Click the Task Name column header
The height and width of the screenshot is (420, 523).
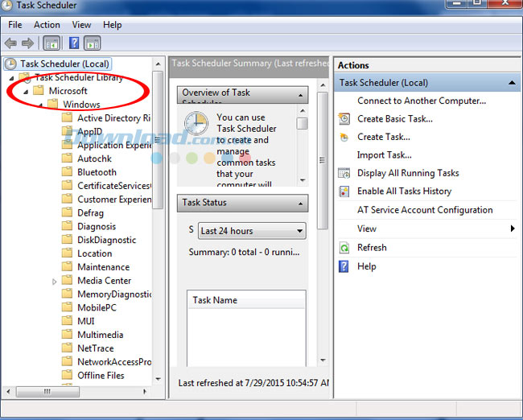(246, 300)
